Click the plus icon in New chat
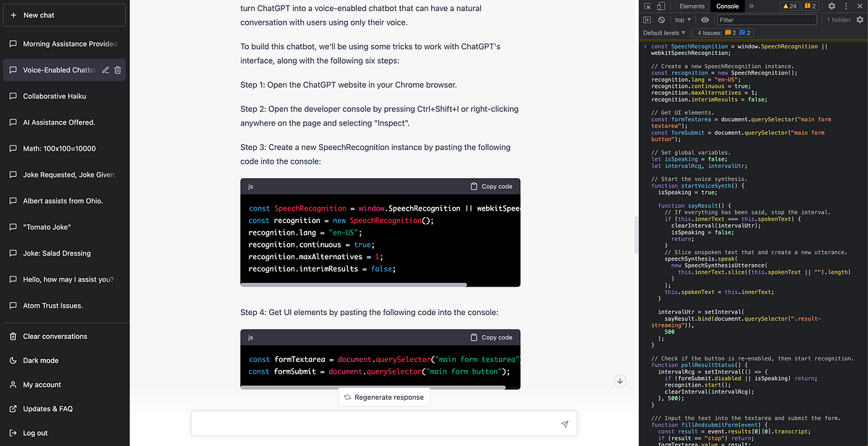Viewport: 868px width, 446px height. pos(13,14)
